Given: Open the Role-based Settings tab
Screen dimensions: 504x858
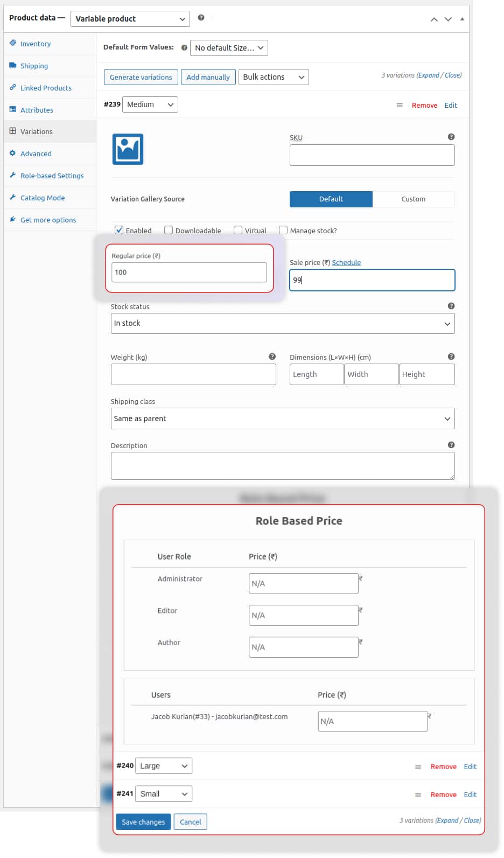Looking at the screenshot, I should pos(52,176).
